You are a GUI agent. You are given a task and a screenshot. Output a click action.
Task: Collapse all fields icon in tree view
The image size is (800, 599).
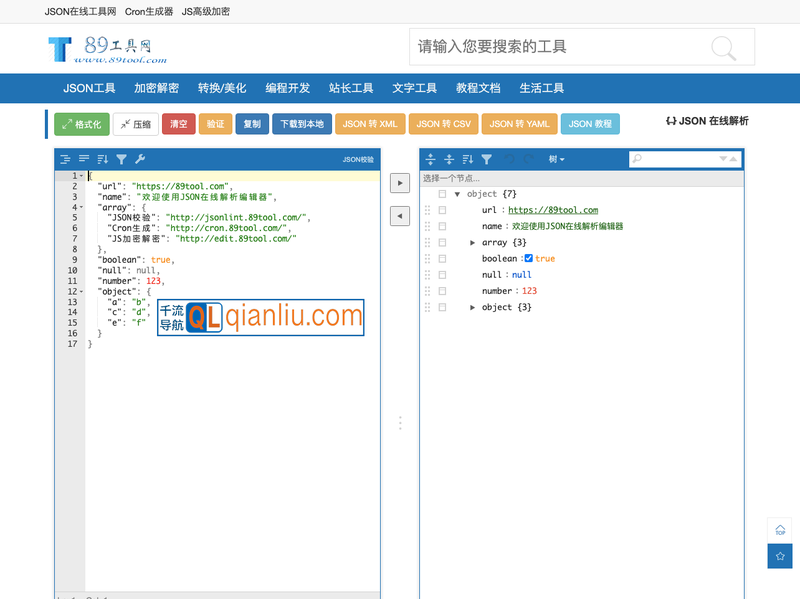click(449, 159)
